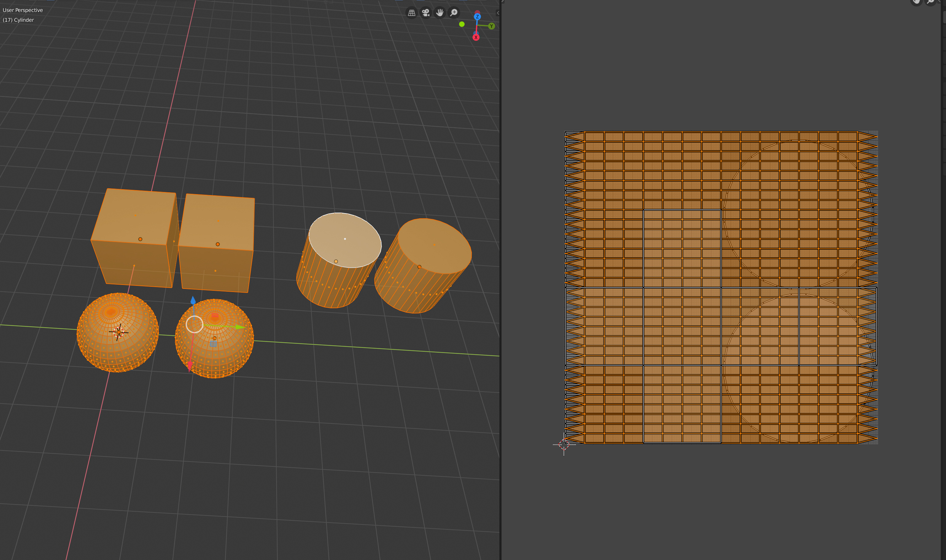946x560 pixels.
Task: Snap view to blue Z axis
Action: (x=477, y=17)
